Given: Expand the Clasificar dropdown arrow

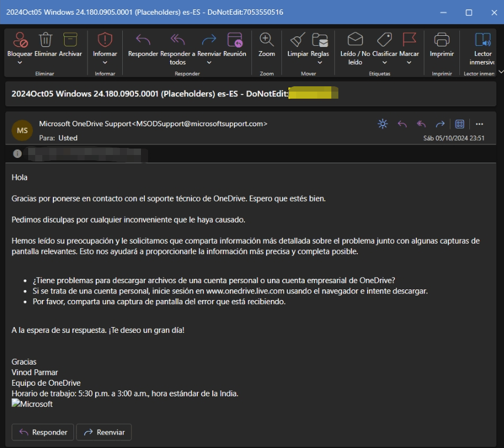Looking at the screenshot, I should pos(385,62).
